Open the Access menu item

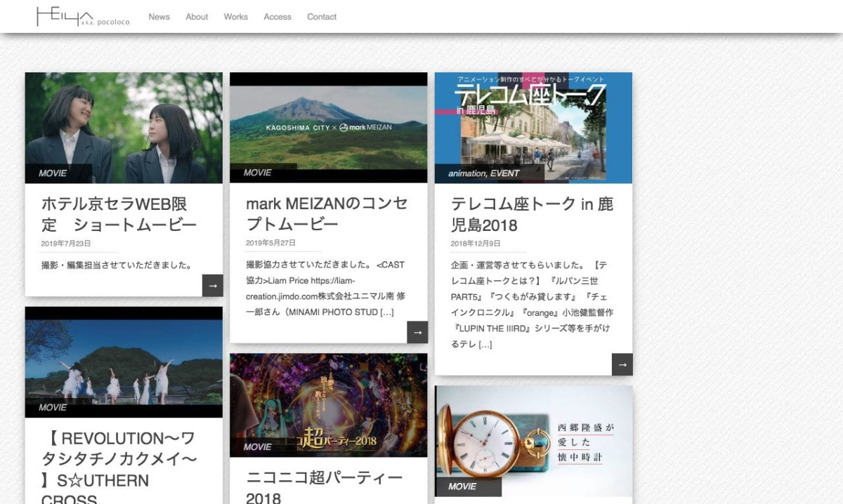[x=277, y=17]
